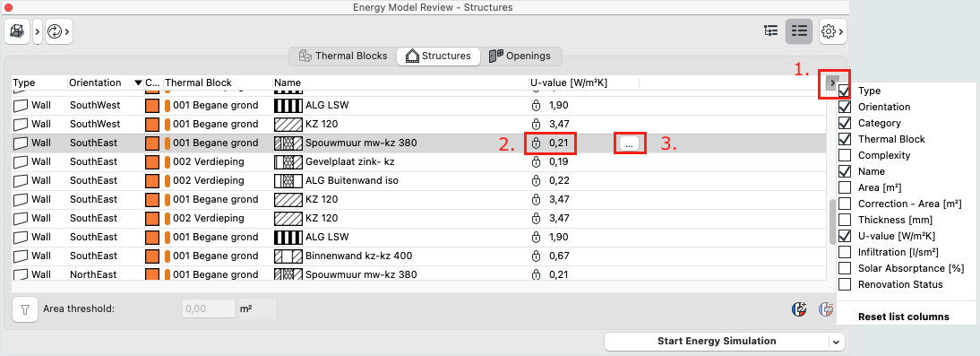Select the Gevelplaat zink- kz row name
980x356 pixels.
(x=350, y=162)
